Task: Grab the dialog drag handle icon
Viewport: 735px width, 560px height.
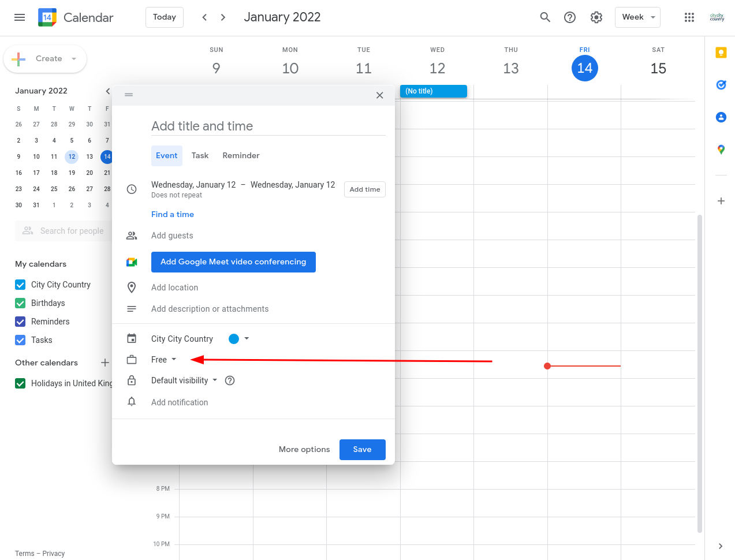Action: click(129, 95)
